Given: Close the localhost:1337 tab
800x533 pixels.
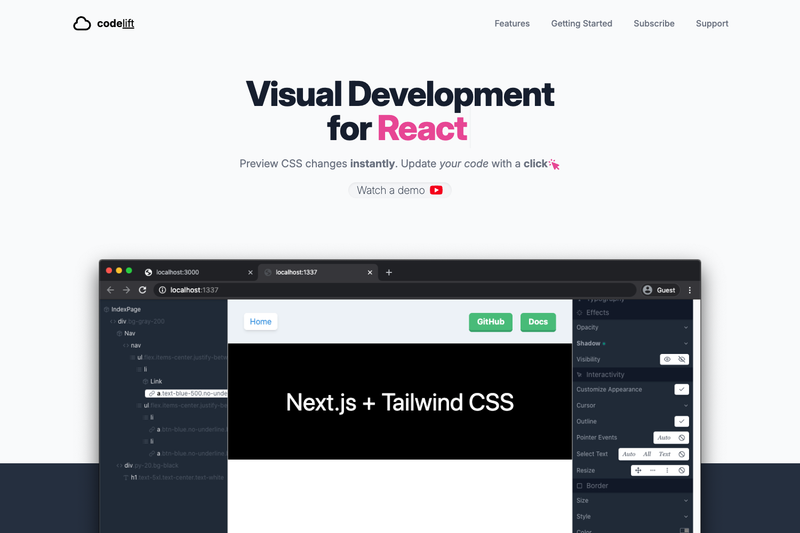Looking at the screenshot, I should (370, 272).
